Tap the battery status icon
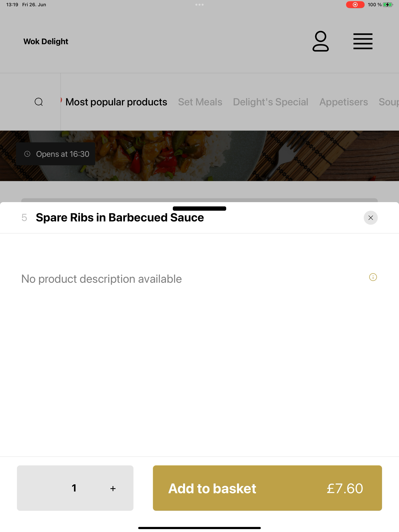This screenshot has height=532, width=399. tap(388, 4)
